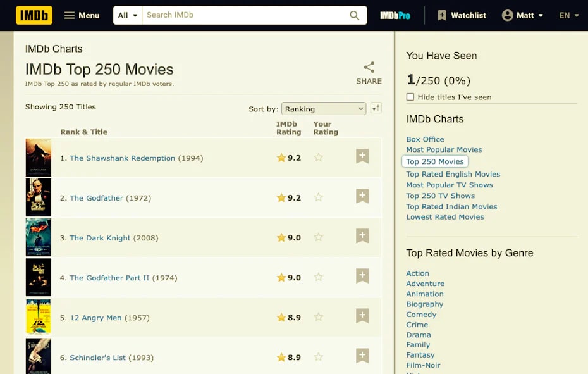
Task: Click the Share icon
Action: (x=369, y=66)
